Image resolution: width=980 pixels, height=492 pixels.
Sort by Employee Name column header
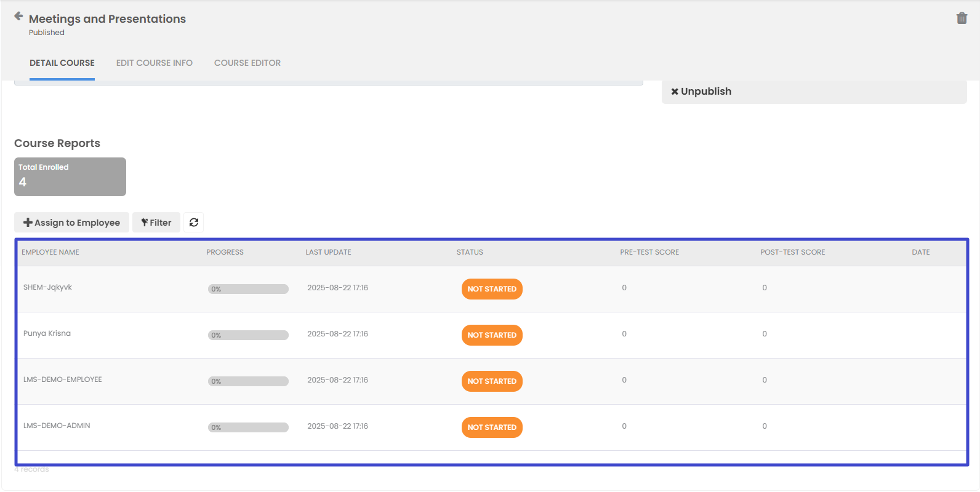(x=50, y=252)
